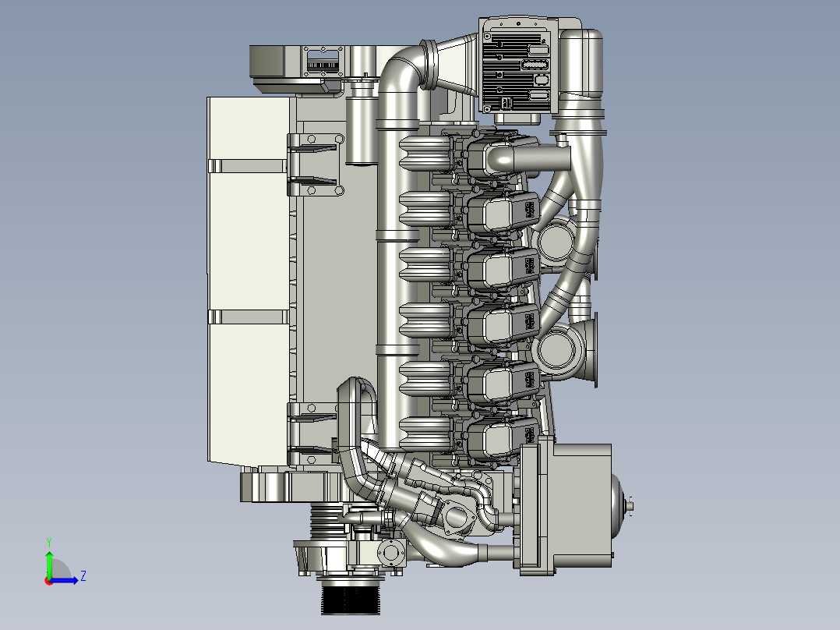Select the large flat cooler panel

point(248,279)
